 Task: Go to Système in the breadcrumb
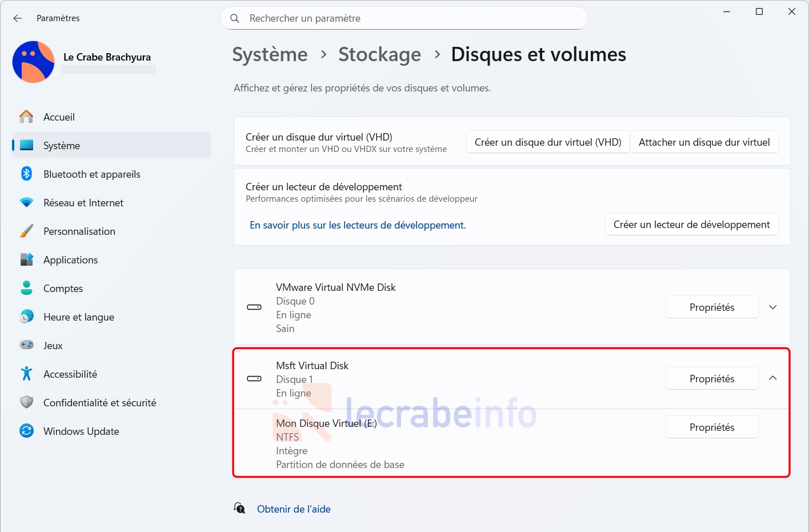pos(270,54)
